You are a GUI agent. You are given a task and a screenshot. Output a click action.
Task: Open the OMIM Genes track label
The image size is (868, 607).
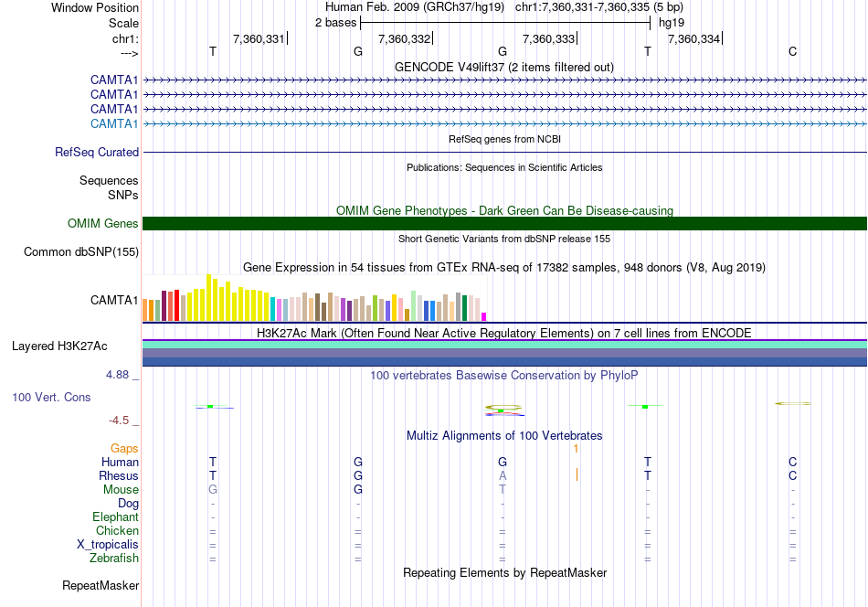click(103, 223)
